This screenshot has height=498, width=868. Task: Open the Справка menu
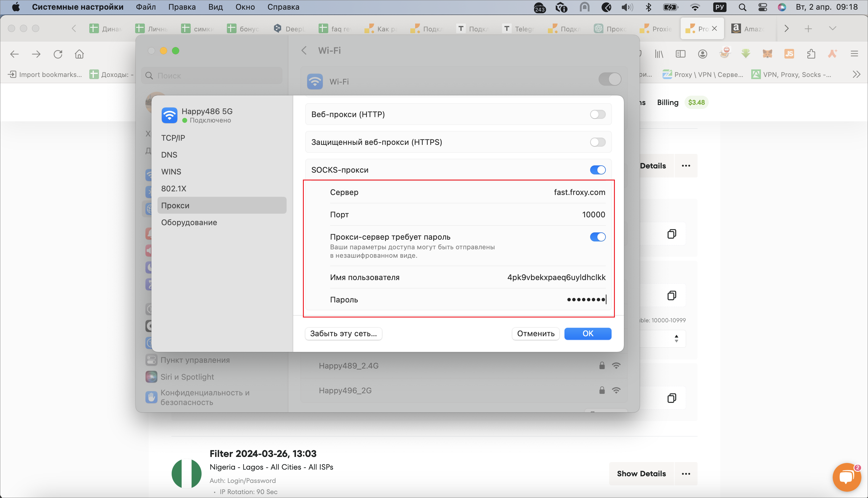pos(283,7)
